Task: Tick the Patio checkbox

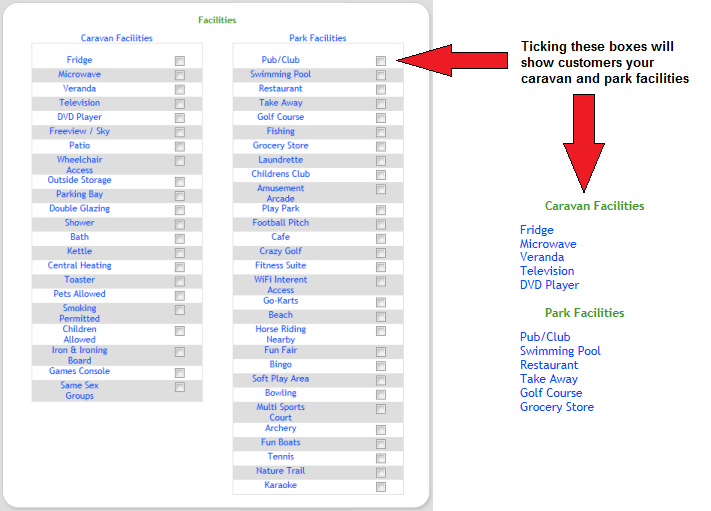Action: tap(180, 146)
